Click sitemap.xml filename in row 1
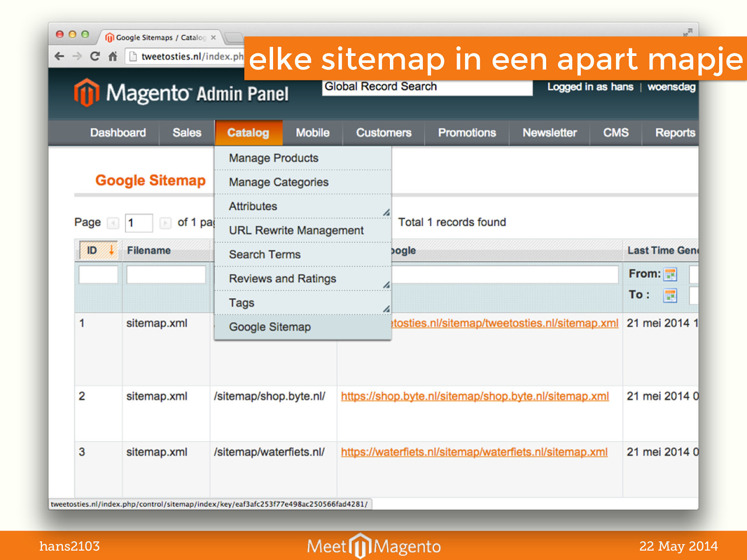Screen dimensions: 747x560 [157, 323]
